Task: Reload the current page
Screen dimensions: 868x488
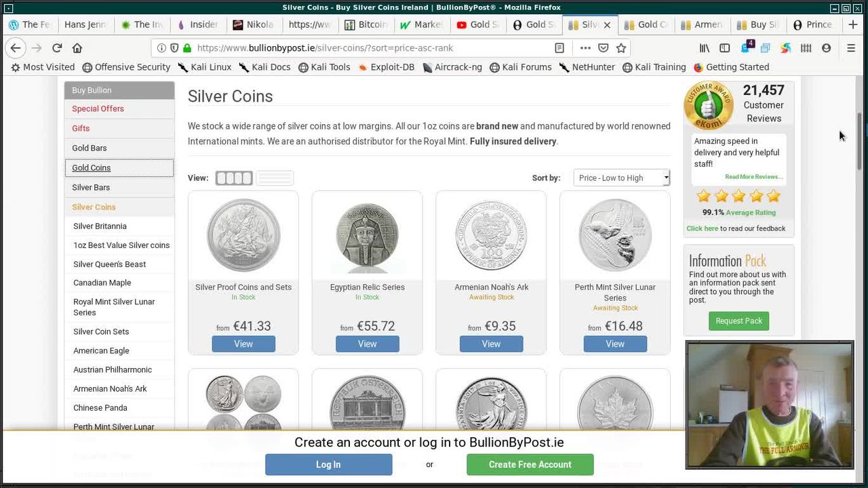Action: click(57, 48)
